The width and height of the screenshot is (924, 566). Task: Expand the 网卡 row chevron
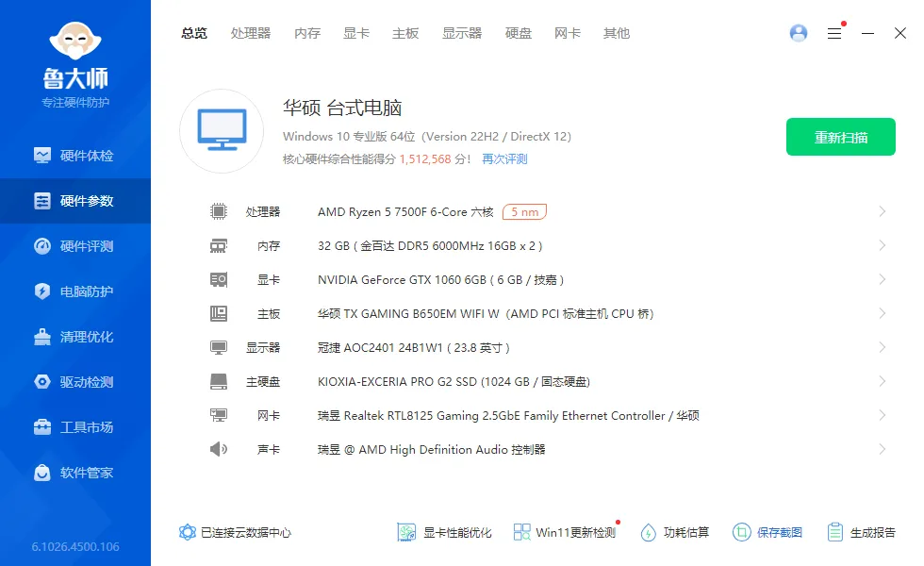tap(883, 416)
